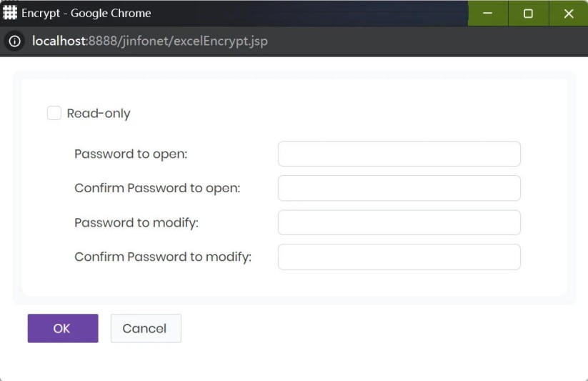Enable the Read-only checkbox
588x381 pixels.
[54, 113]
